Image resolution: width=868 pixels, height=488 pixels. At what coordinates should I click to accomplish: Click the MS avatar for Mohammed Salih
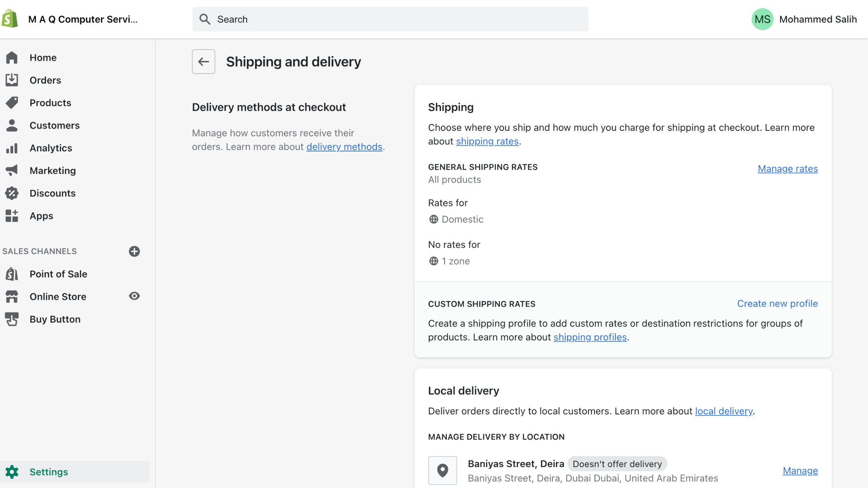(x=762, y=19)
